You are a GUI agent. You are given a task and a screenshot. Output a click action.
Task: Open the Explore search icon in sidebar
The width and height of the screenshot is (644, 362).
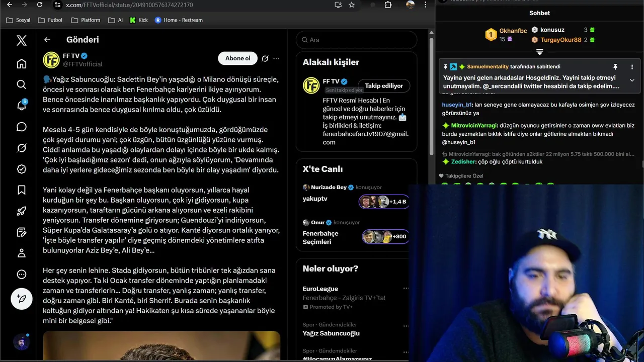21,84
